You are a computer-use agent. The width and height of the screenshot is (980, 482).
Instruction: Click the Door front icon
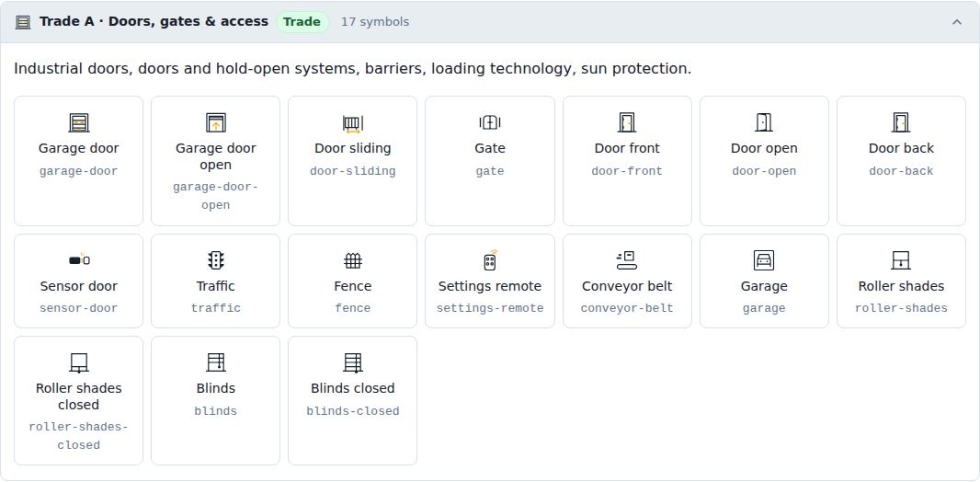click(x=627, y=122)
